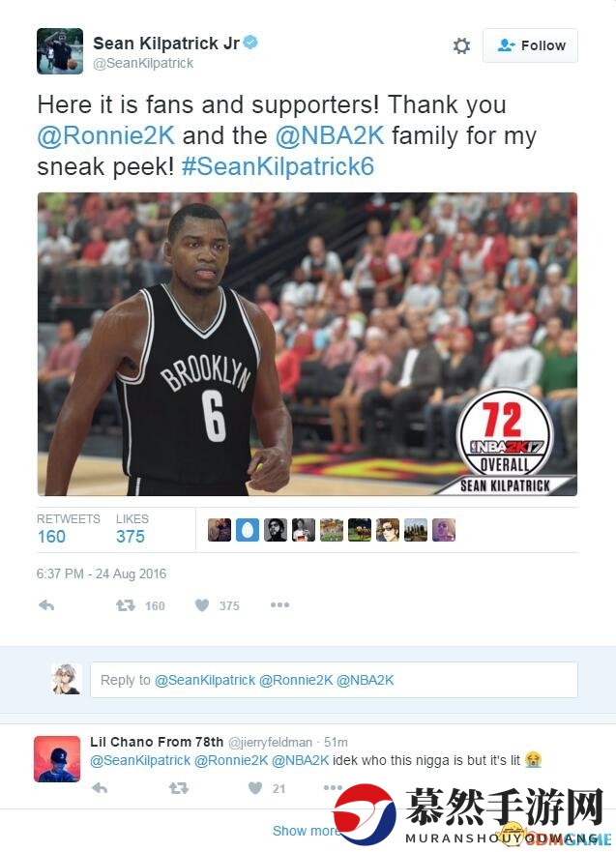Open the more options dots under the tweet
Screen dimensions: 616x852
coord(279,604)
